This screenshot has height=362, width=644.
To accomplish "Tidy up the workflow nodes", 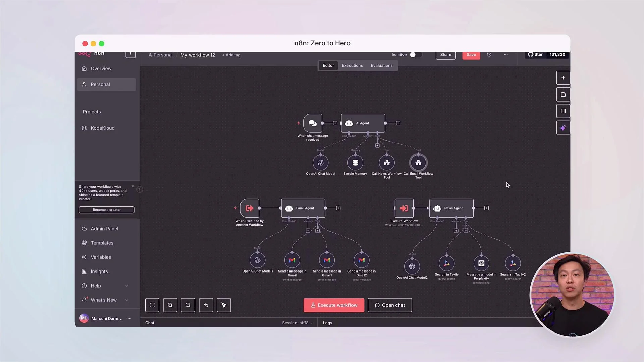I will coord(224,305).
